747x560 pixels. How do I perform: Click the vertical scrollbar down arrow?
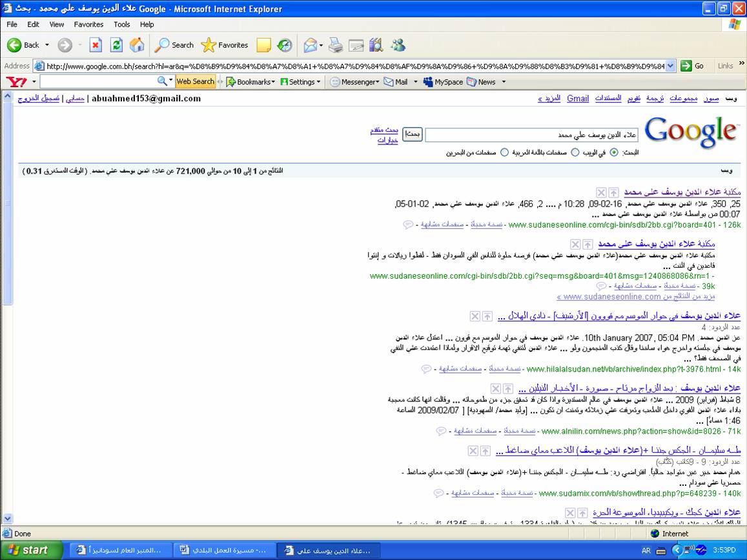[x=7, y=518]
